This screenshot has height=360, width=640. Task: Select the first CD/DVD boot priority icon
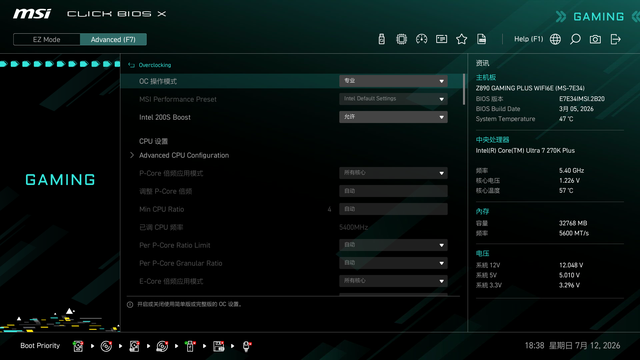(106, 346)
